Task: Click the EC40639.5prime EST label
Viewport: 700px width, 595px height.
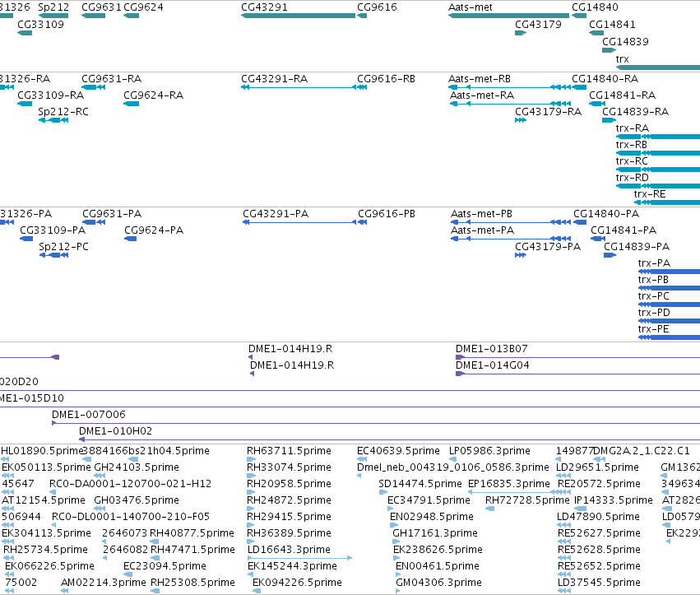Action: pyautogui.click(x=398, y=451)
